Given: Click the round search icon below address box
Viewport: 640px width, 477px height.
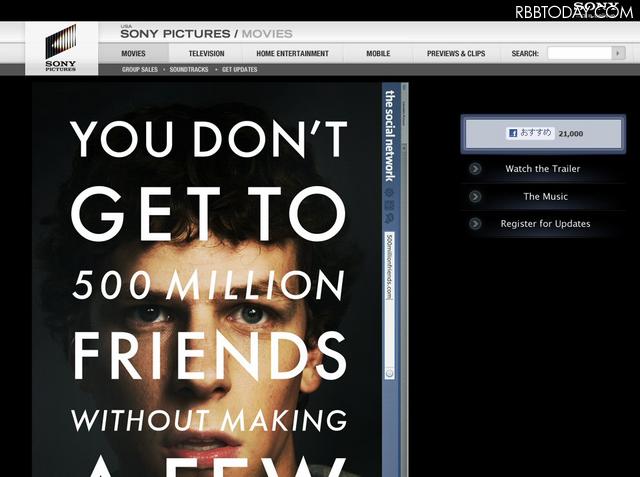Looking at the screenshot, I should point(390,373).
